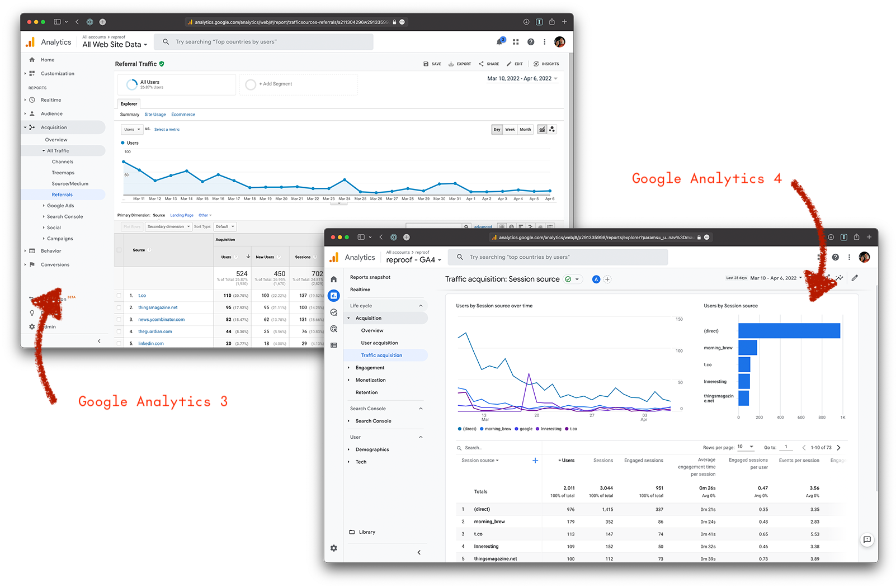Go to next page of GA4 table
This screenshot has width=896, height=588.
[x=838, y=447]
